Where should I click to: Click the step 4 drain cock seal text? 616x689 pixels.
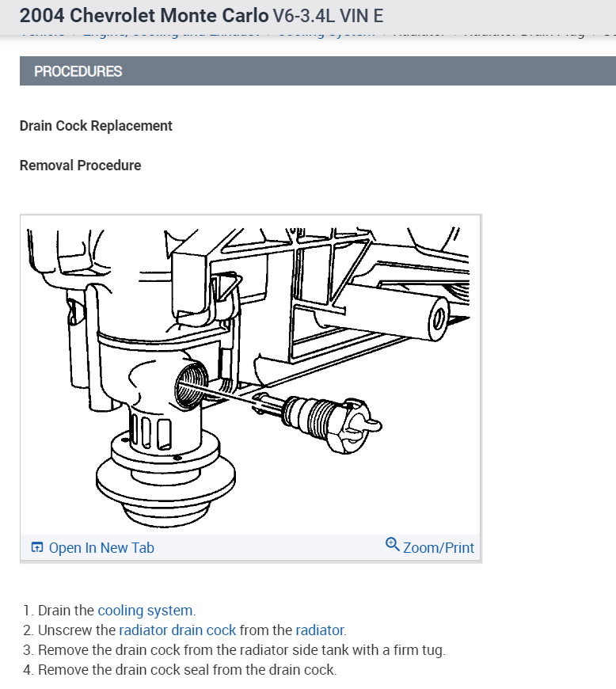point(187,670)
